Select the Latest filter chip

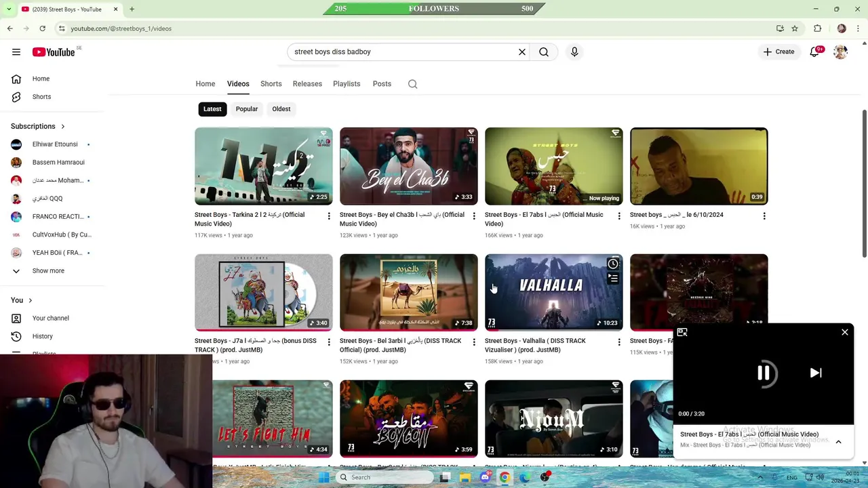[x=212, y=109]
